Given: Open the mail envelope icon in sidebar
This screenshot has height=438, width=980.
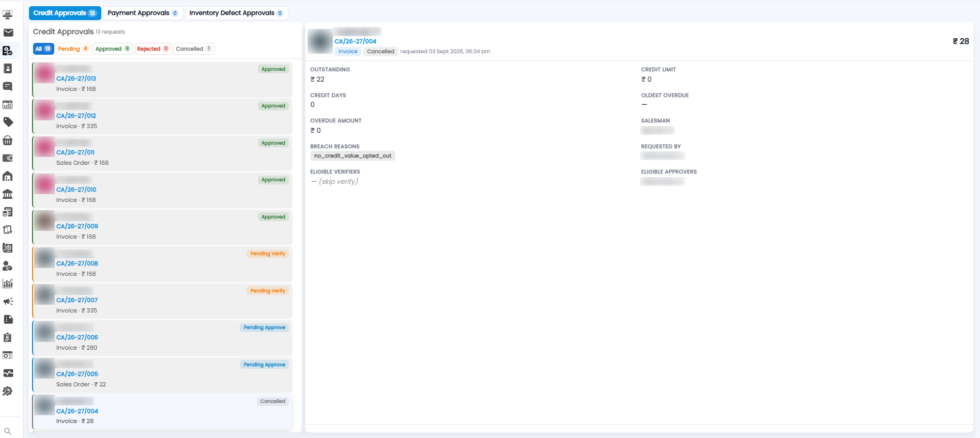Looking at the screenshot, I should [x=8, y=33].
